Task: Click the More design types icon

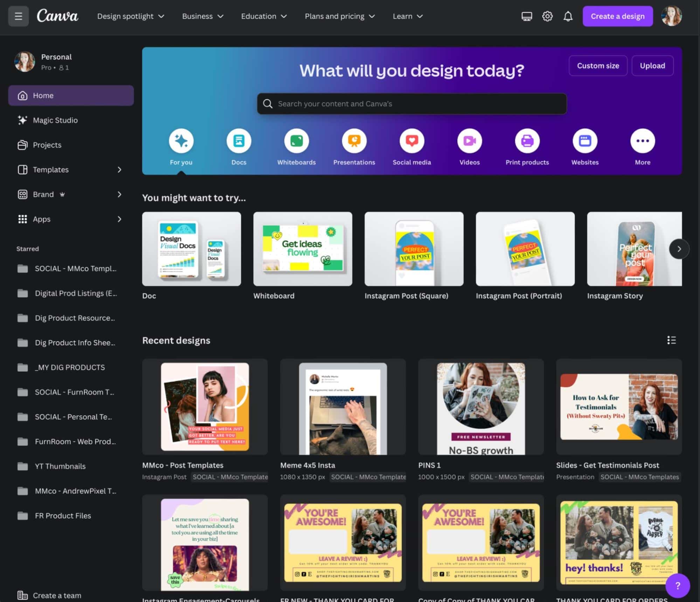Action: point(642,141)
